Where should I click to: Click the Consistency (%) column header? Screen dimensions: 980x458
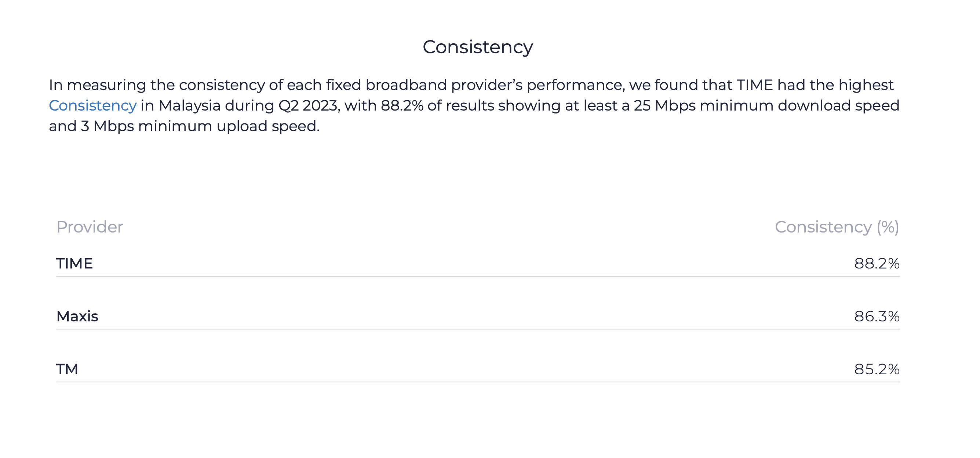(837, 227)
